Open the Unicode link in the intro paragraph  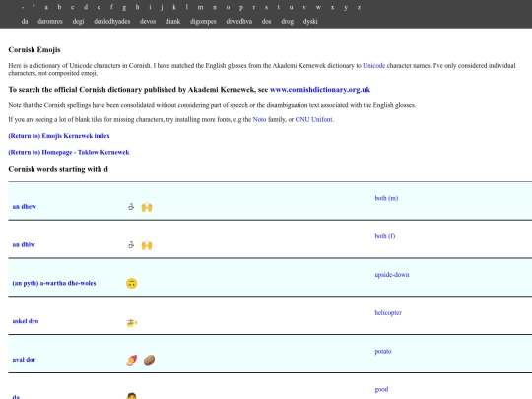(x=374, y=65)
